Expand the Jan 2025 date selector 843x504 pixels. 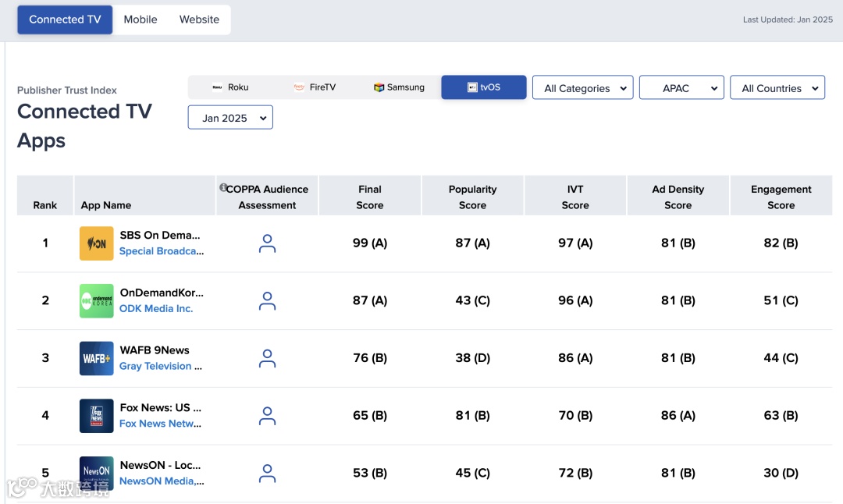pyautogui.click(x=230, y=118)
